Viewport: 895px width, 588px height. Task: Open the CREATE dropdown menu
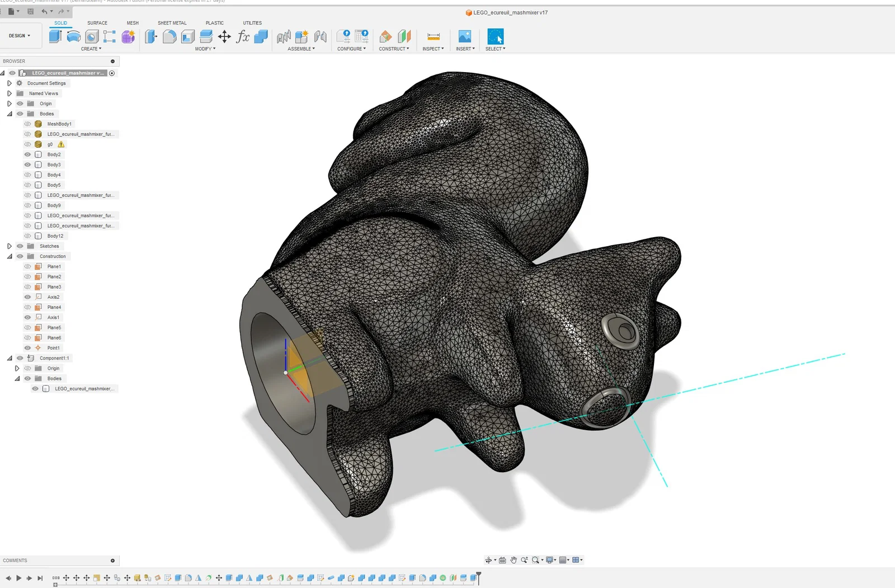point(91,49)
